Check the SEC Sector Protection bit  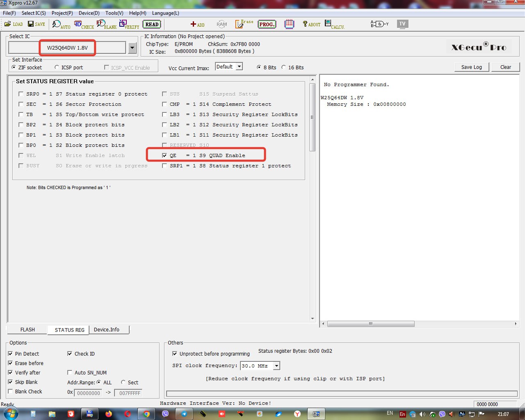(x=21, y=104)
